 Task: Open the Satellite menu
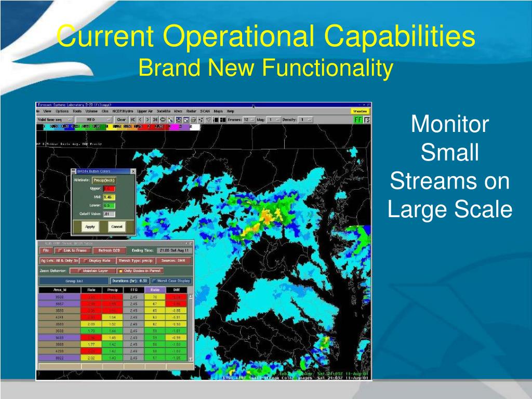(164, 111)
